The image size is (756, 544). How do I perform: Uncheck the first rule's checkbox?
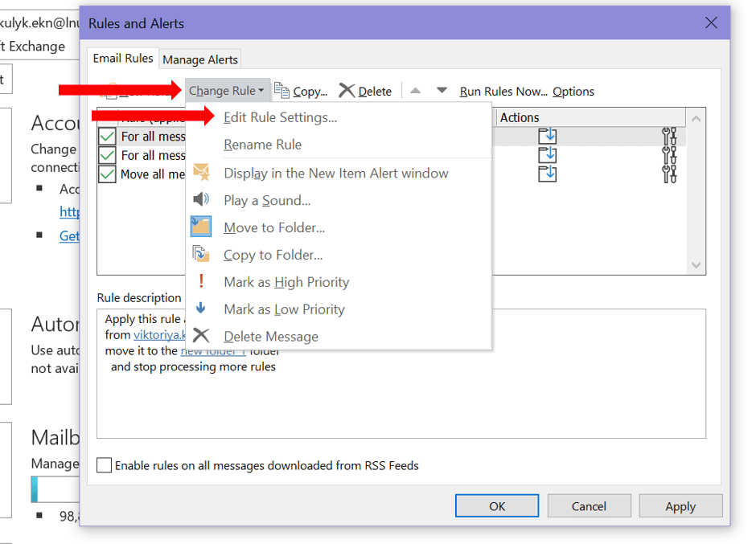[107, 136]
